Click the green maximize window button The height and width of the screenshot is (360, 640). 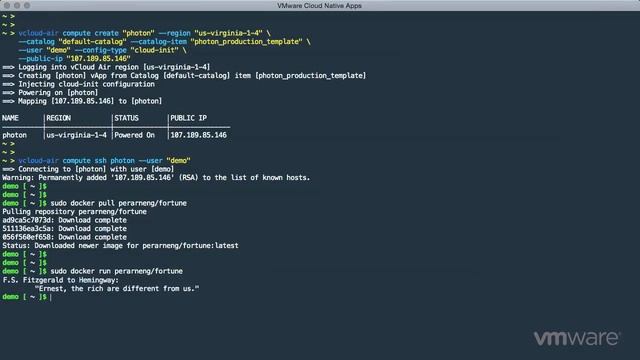click(x=27, y=6)
